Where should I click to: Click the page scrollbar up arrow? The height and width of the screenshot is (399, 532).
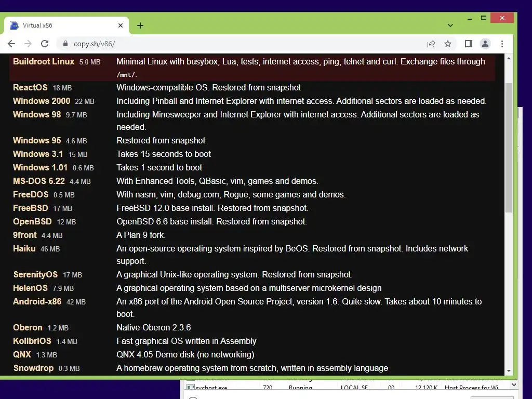[509, 58]
